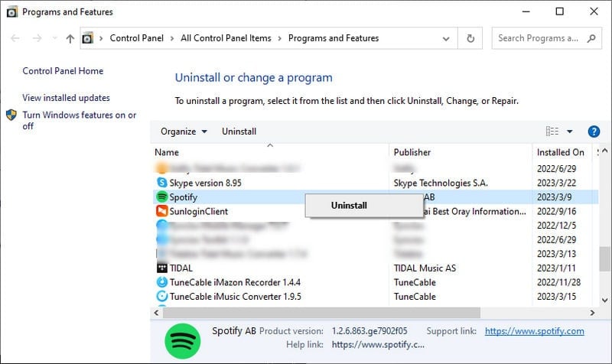The image size is (612, 364).
Task: Click the vertical scrollbar down arrow
Action: pyautogui.click(x=604, y=301)
